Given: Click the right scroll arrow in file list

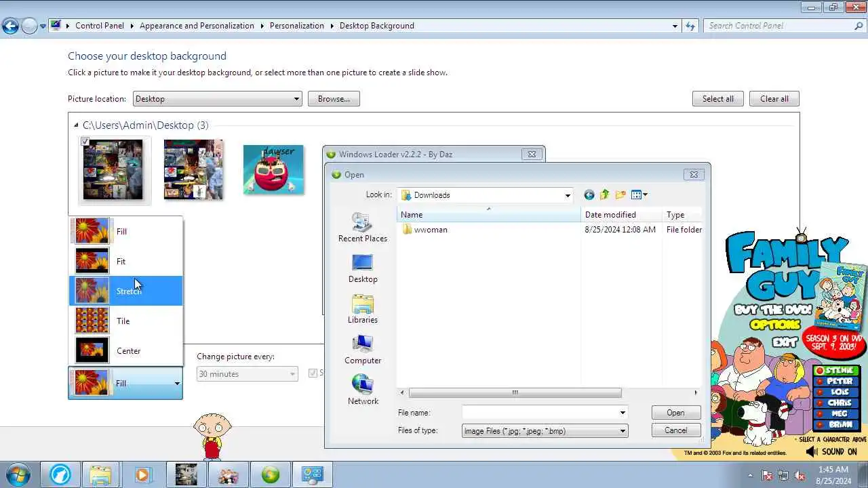Looking at the screenshot, I should 696,392.
